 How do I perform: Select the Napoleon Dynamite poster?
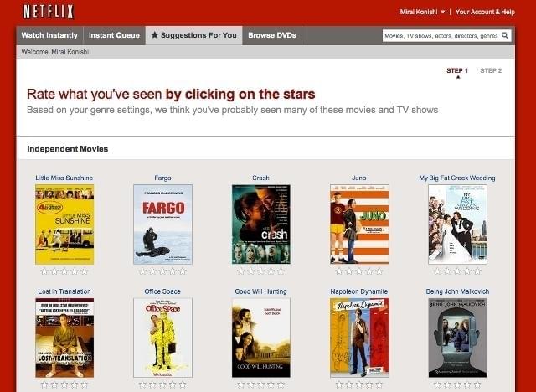358,338
